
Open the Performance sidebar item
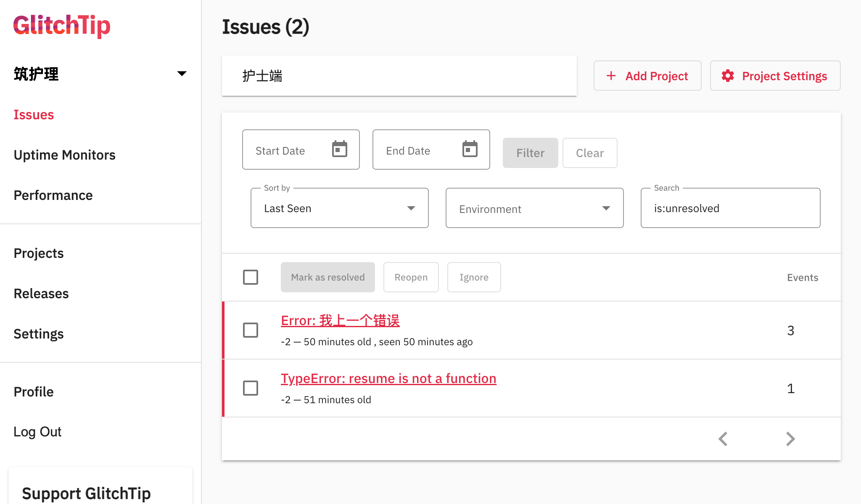click(53, 195)
